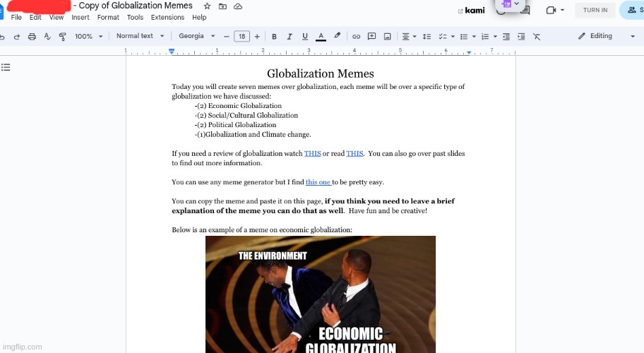Image resolution: width=644 pixels, height=353 pixels.
Task: Toggle italic formatting
Action: (x=289, y=37)
